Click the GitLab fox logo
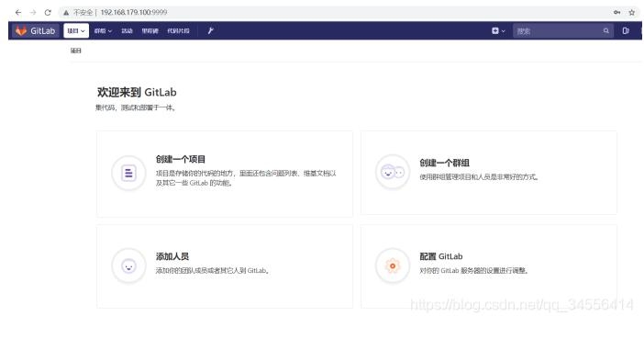This screenshot has width=644, height=339. point(21,30)
